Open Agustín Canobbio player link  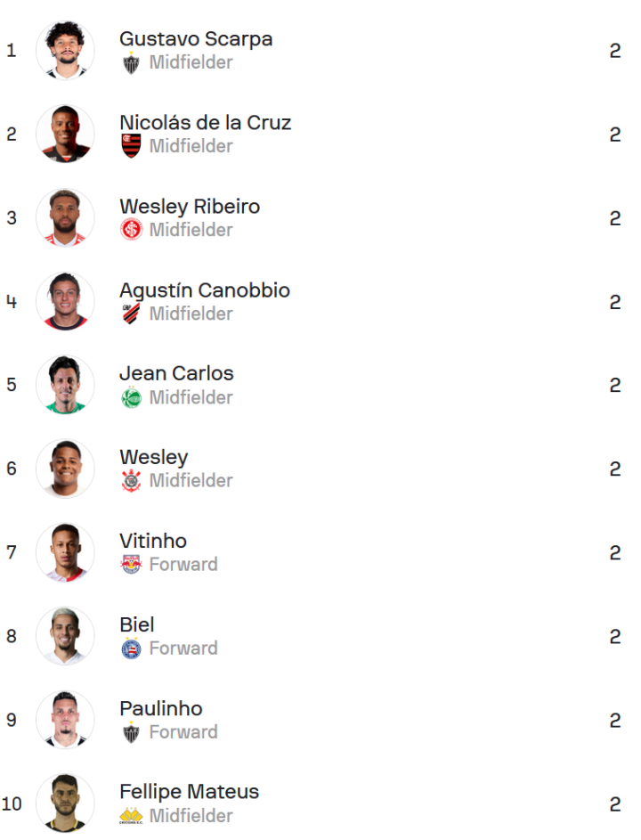pyautogui.click(x=205, y=290)
